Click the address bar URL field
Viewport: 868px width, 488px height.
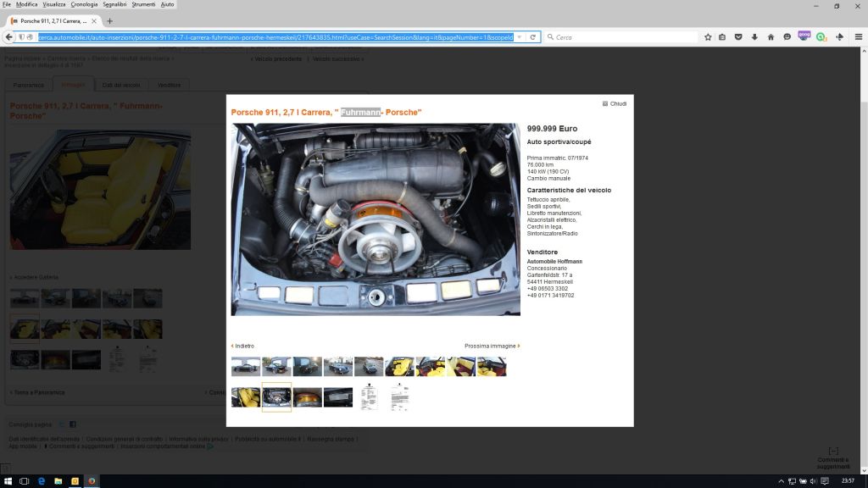click(x=275, y=37)
